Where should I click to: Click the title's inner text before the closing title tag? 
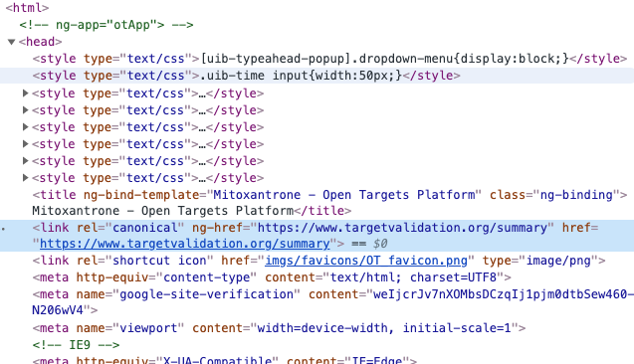(162, 211)
